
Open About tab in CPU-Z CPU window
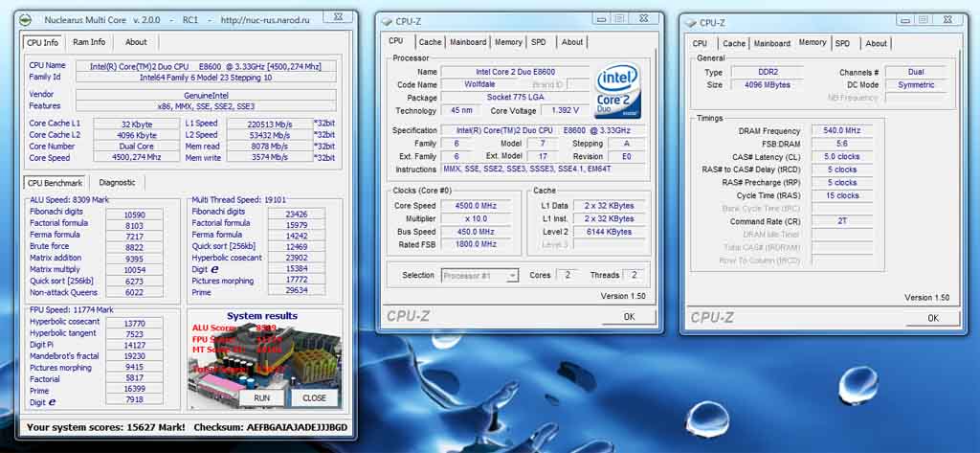(572, 42)
